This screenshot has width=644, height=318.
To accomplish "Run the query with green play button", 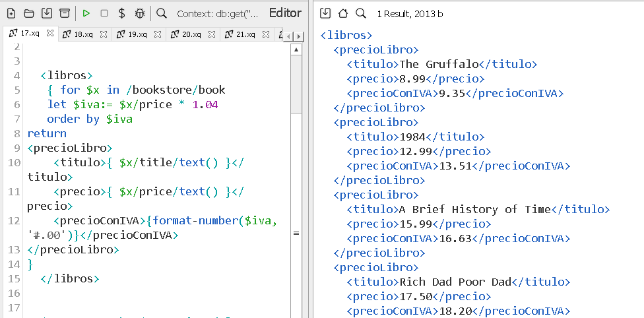I will pyautogui.click(x=86, y=13).
